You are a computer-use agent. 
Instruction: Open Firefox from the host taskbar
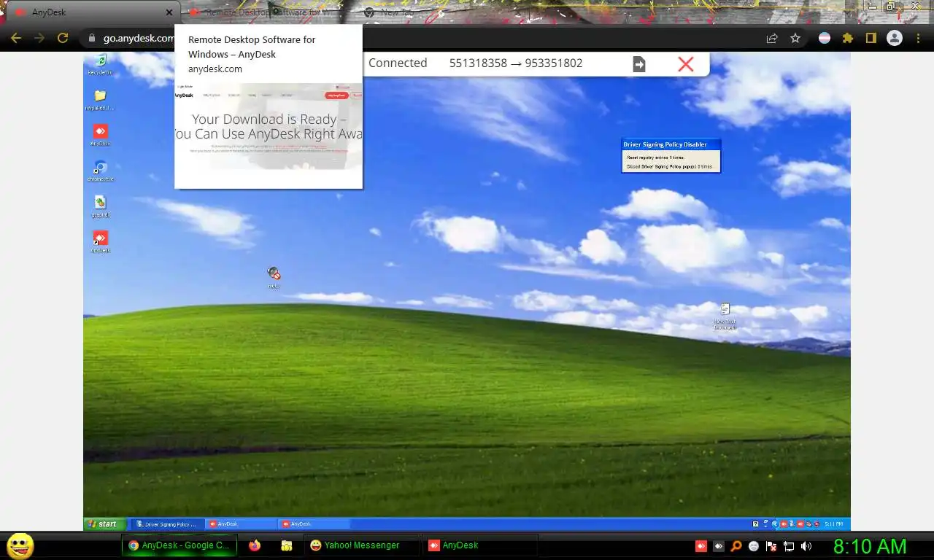254,545
